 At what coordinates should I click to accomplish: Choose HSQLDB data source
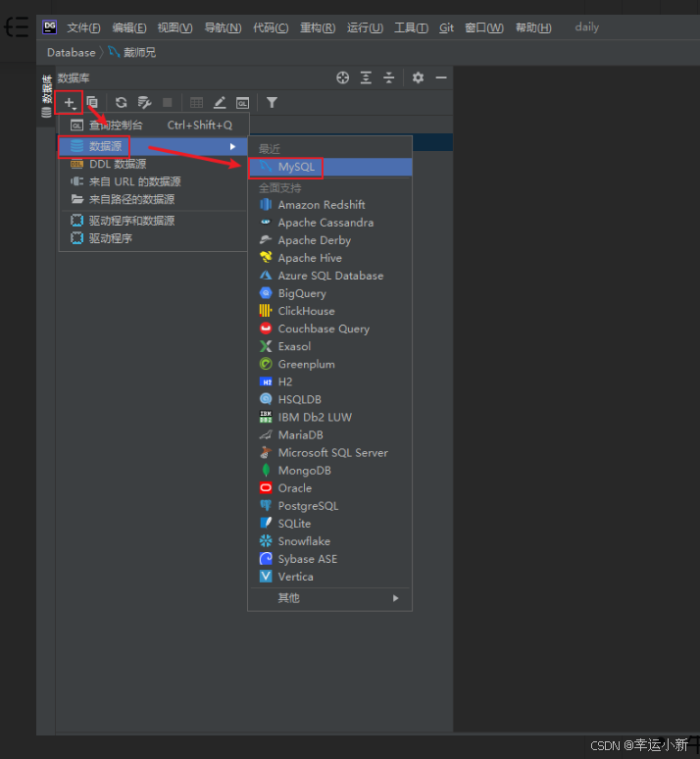coord(330,400)
